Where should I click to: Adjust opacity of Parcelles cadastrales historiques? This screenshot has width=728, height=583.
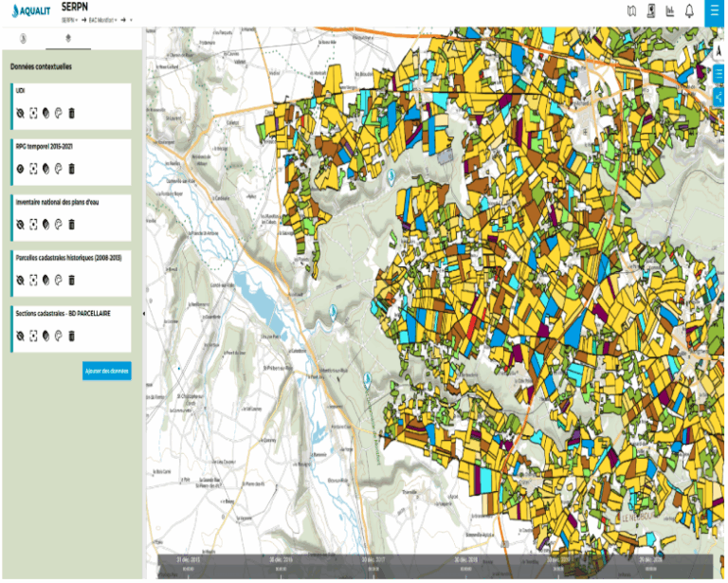click(45, 280)
